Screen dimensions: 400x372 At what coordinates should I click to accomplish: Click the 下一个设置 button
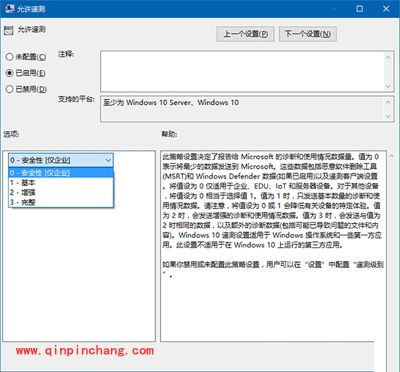(308, 34)
